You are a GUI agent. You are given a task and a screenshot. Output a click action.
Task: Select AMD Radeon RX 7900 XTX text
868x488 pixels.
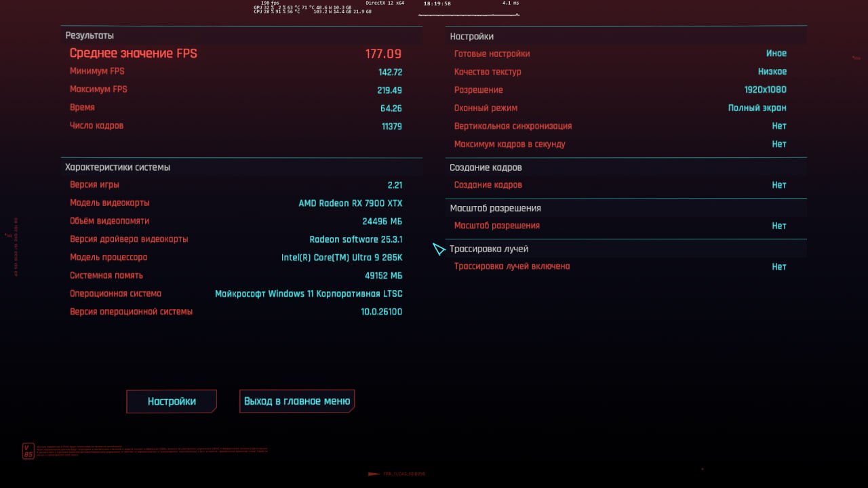pyautogui.click(x=351, y=203)
